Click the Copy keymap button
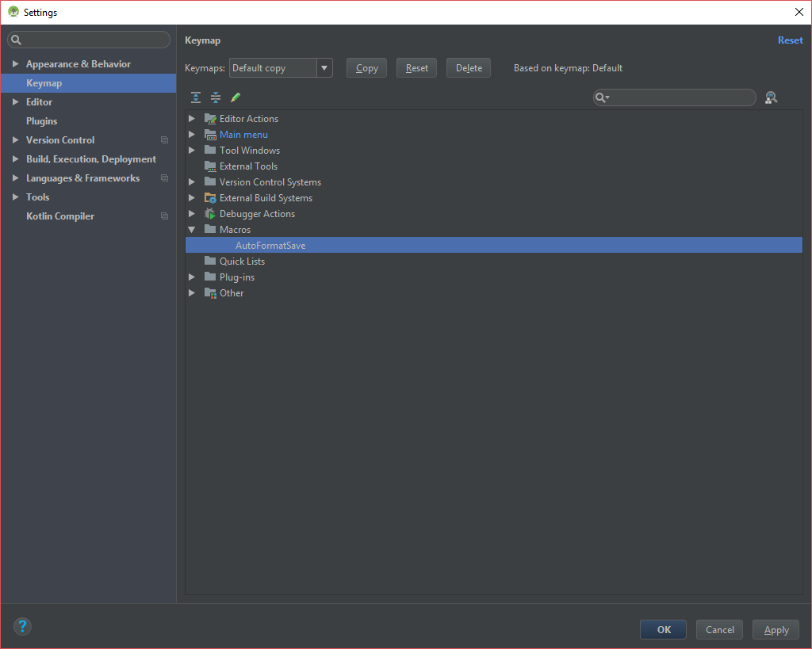The image size is (812, 649). tap(366, 68)
